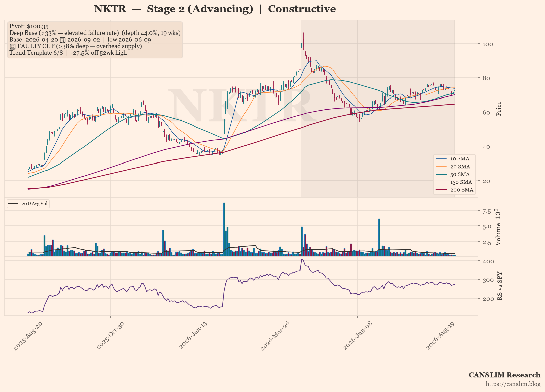Viewport: 545px width, 392px height.
Task: Click the price peak candle above 100
Action: (x=302, y=40)
